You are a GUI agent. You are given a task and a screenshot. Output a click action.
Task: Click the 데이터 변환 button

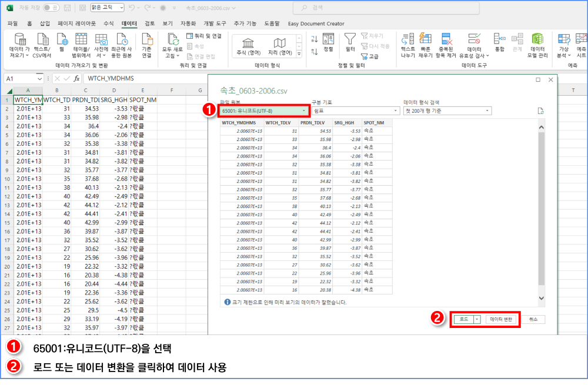point(501,319)
